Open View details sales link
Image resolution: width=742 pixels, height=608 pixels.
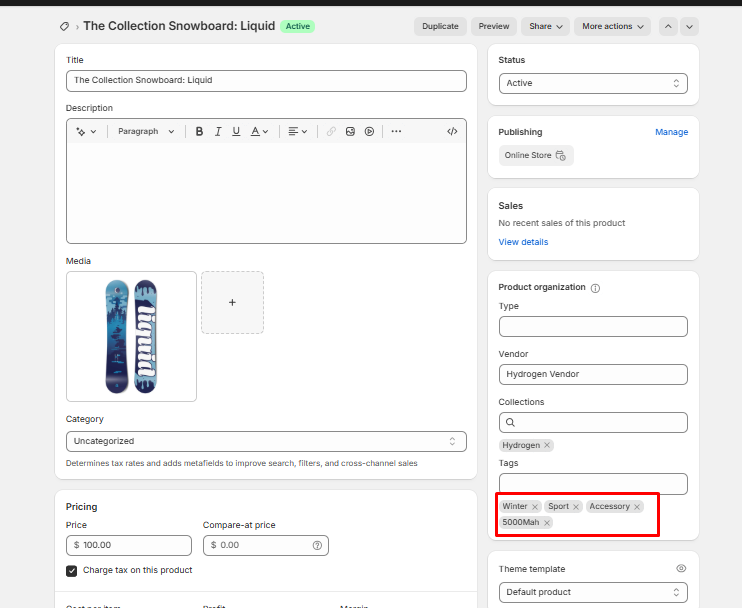[523, 242]
